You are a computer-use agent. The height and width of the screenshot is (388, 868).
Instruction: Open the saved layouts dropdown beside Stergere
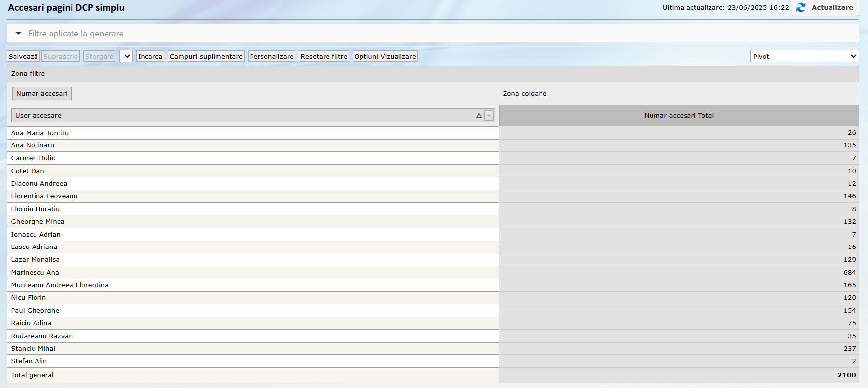click(126, 56)
